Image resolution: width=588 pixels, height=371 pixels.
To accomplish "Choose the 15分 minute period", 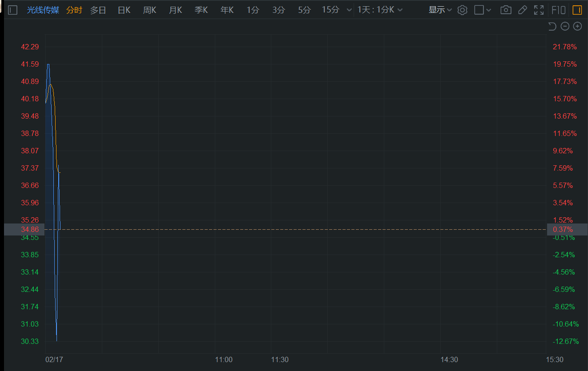I will (330, 10).
